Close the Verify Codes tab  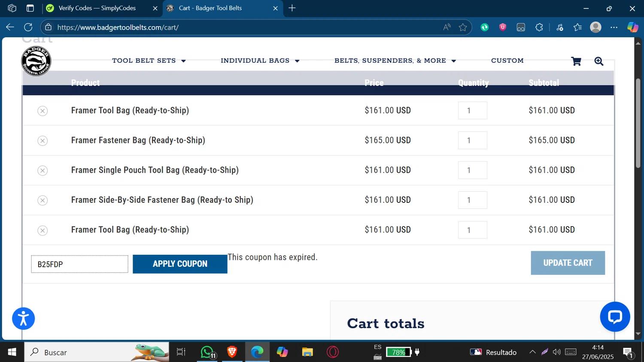click(x=155, y=8)
